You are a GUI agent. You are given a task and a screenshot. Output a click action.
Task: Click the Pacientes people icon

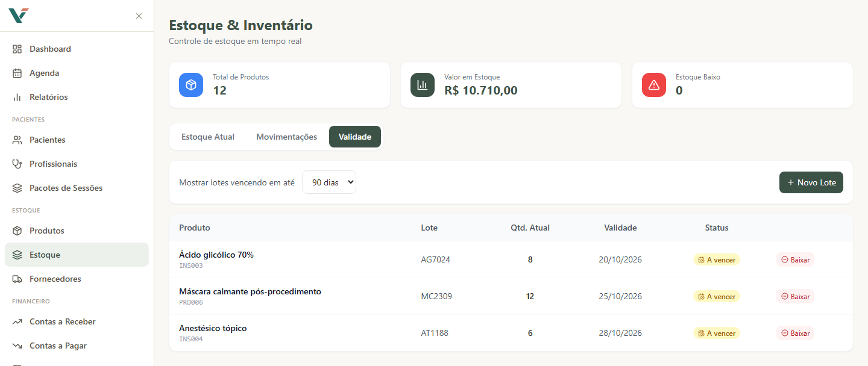17,140
